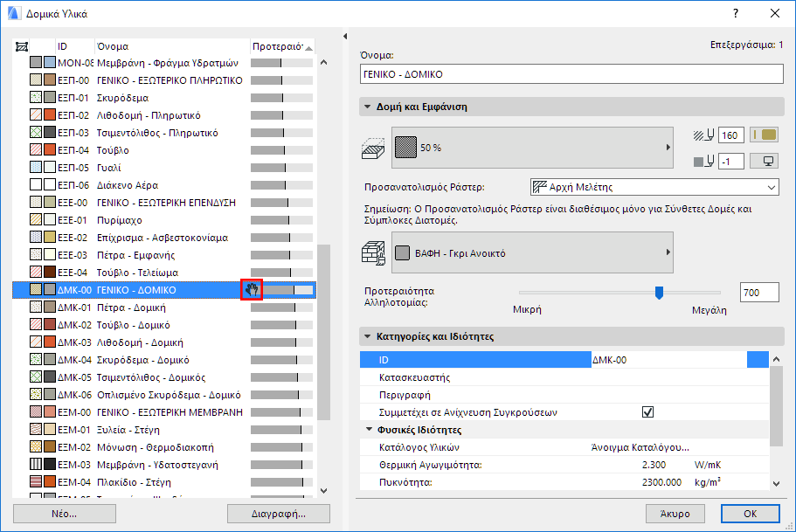Click the window background pen swatch button

pos(764,162)
